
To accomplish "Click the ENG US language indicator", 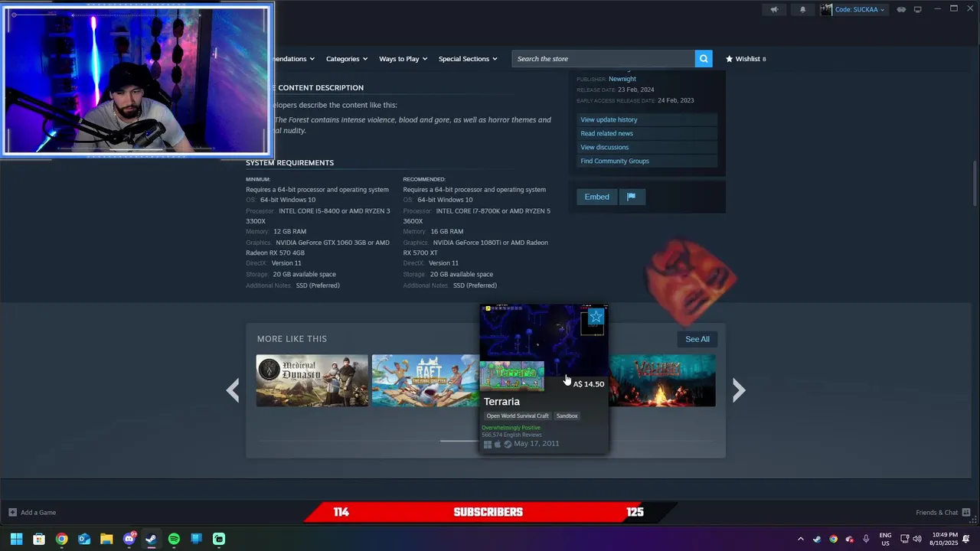I will pos(885,540).
